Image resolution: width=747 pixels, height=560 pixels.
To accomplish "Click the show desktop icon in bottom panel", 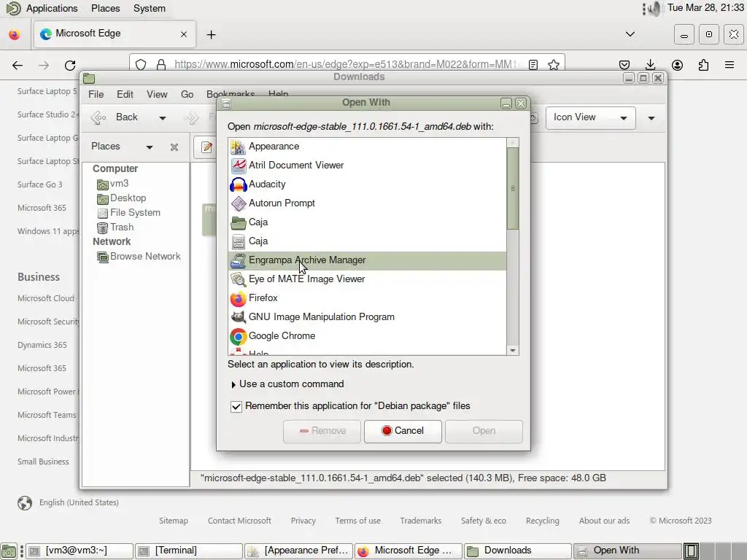I will (9, 551).
